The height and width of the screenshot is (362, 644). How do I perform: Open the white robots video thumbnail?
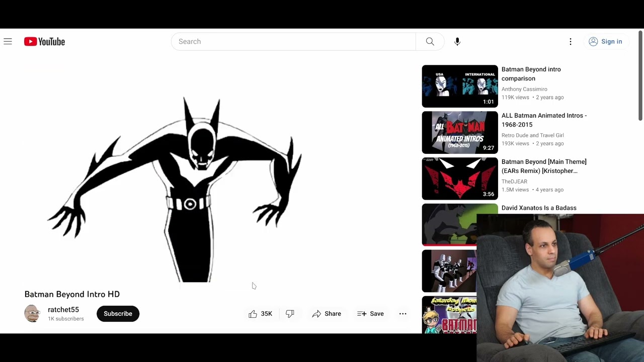tap(449, 271)
